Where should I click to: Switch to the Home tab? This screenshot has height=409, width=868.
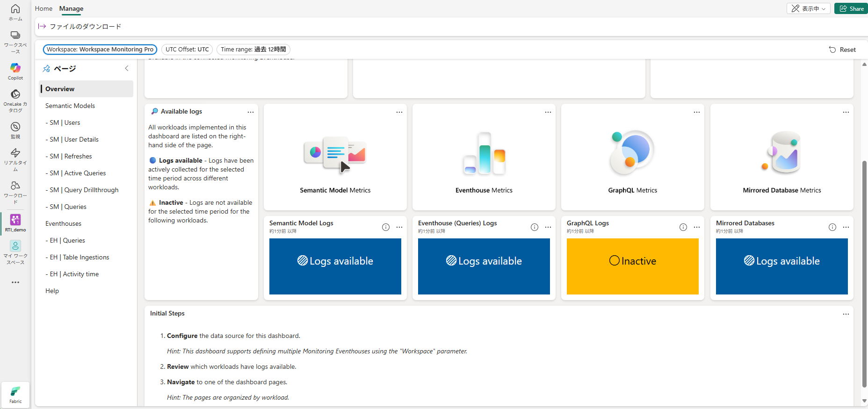pyautogui.click(x=43, y=8)
